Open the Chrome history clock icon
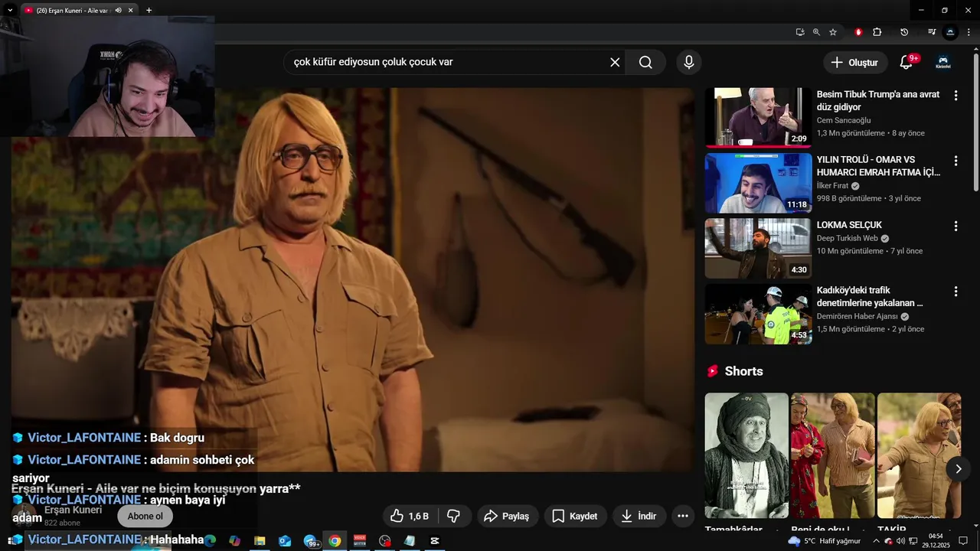Viewport: 980px width, 551px height. point(904,32)
